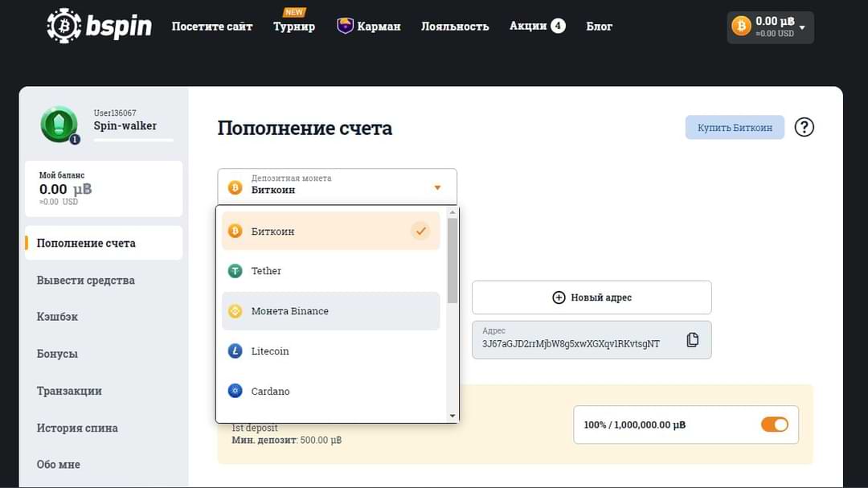Click the Cardano icon in list
Screen dimensions: 868x488
coord(235,391)
